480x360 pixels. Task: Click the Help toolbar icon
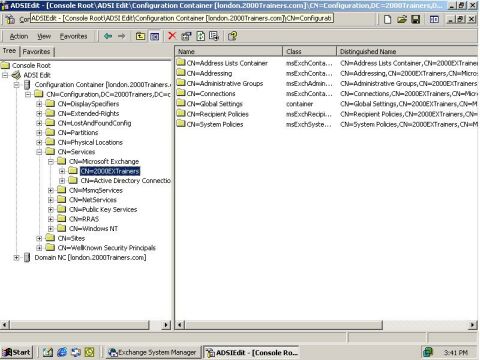tap(232, 36)
